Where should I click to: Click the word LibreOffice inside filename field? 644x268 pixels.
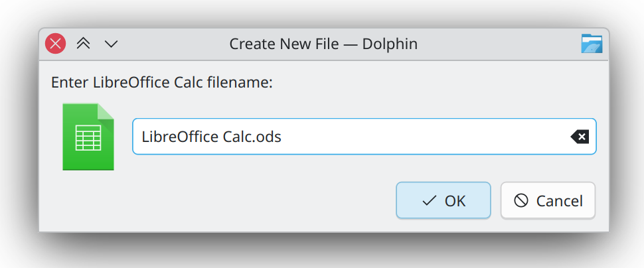point(180,137)
